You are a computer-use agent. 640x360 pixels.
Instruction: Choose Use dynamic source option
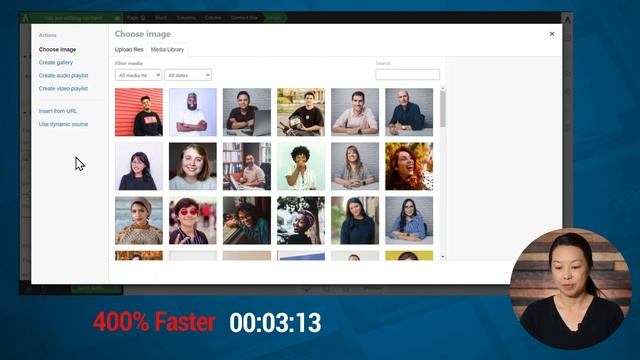click(x=63, y=124)
